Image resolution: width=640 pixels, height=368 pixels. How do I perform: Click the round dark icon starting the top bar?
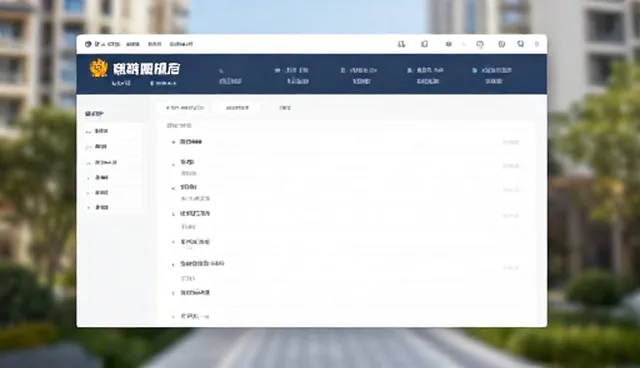coord(88,44)
